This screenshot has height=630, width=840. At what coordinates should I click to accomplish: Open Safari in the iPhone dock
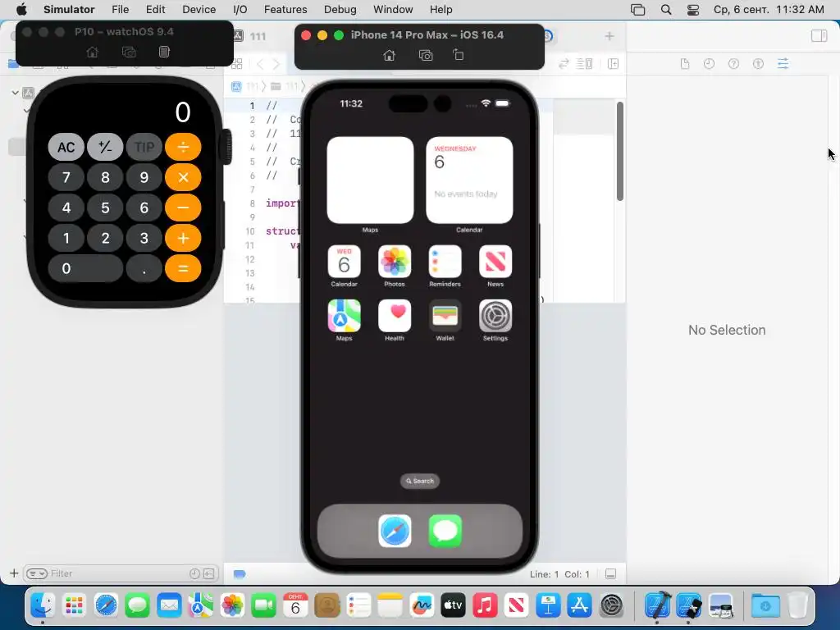click(395, 531)
